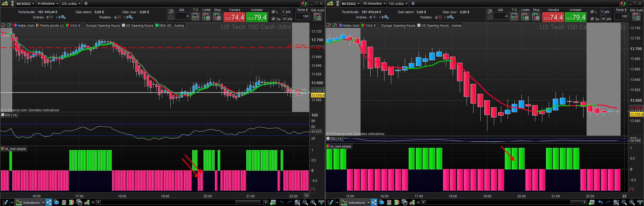
Task: Select EMA (8) tab
Action: click(x=163, y=26)
